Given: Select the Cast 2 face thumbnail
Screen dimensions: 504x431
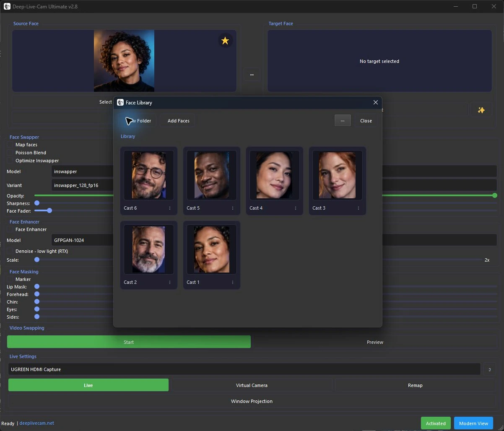Looking at the screenshot, I should pyautogui.click(x=149, y=249).
